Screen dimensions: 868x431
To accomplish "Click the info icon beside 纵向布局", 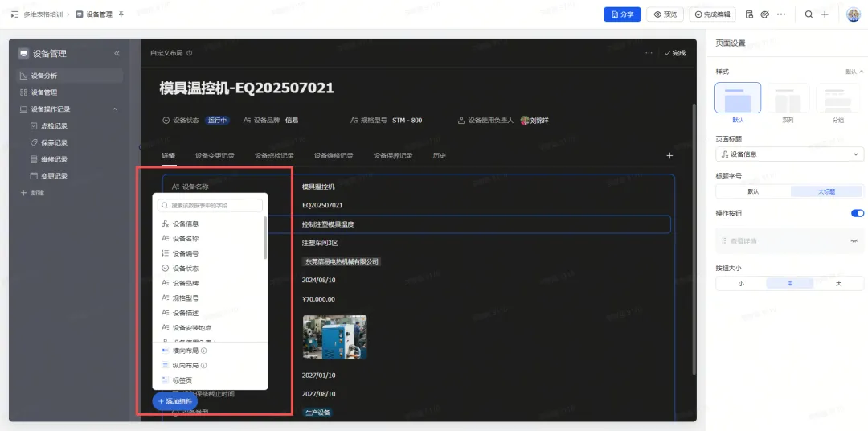I will pyautogui.click(x=203, y=366).
